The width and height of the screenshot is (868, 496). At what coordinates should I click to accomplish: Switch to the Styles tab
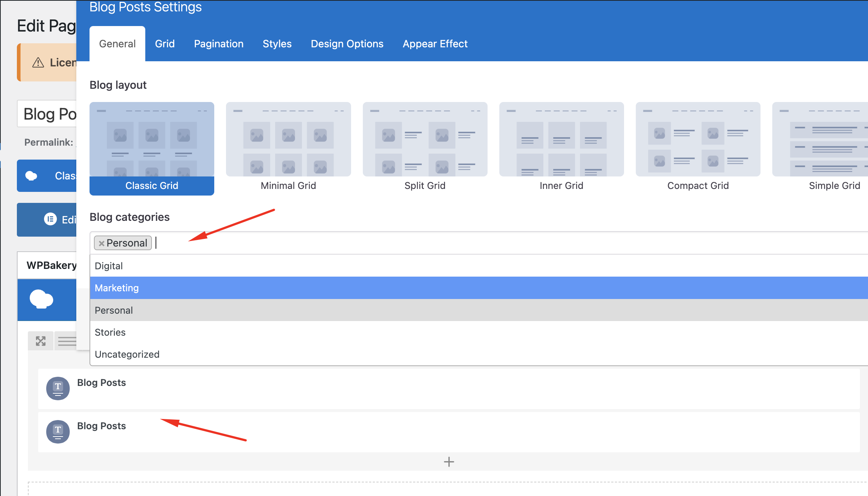pyautogui.click(x=277, y=44)
